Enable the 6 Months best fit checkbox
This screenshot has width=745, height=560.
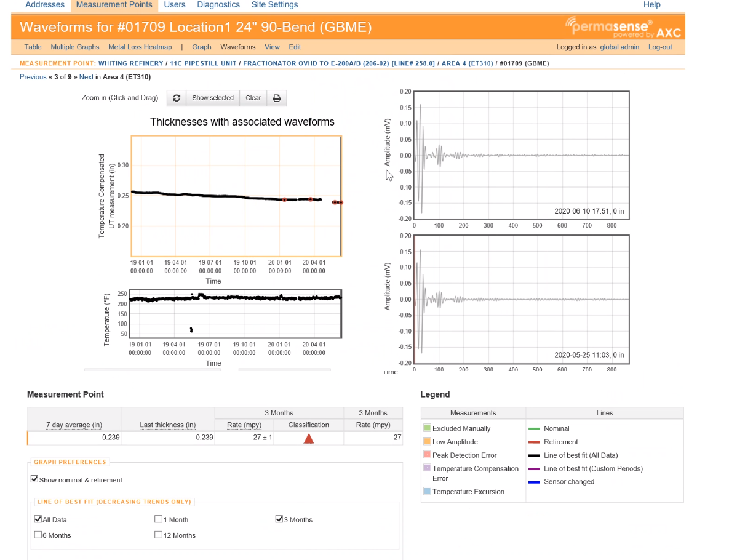click(38, 535)
